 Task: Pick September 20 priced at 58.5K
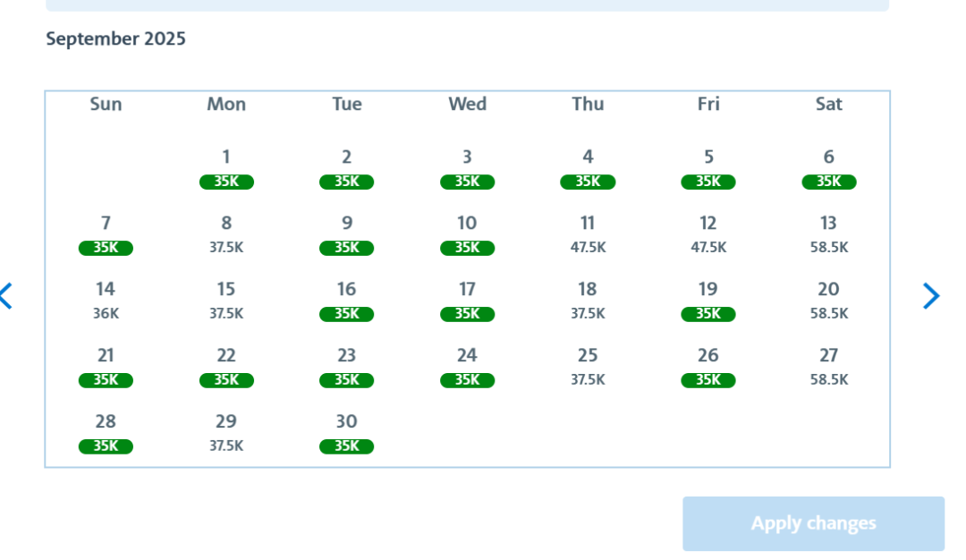click(x=828, y=301)
